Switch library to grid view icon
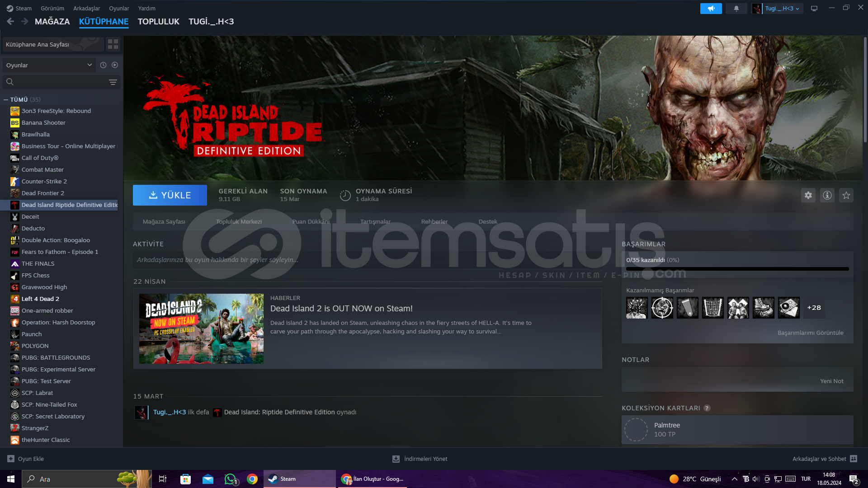Viewport: 868px width, 488px height. tap(113, 44)
